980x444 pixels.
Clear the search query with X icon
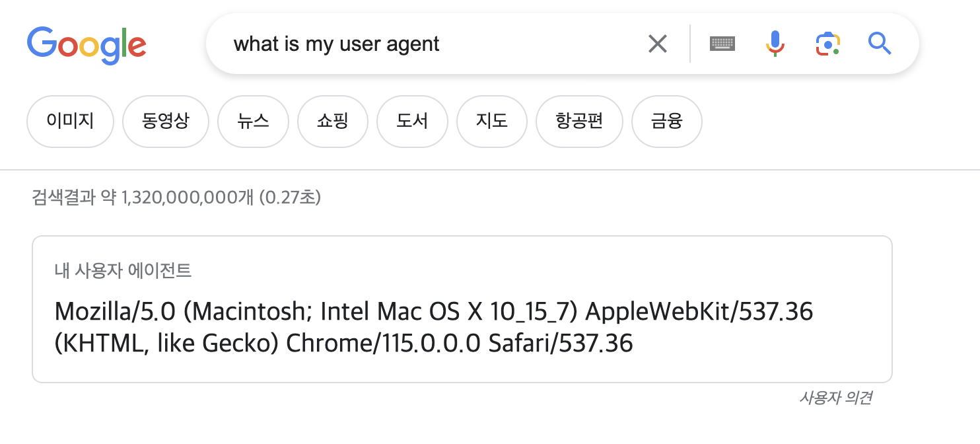coord(657,44)
